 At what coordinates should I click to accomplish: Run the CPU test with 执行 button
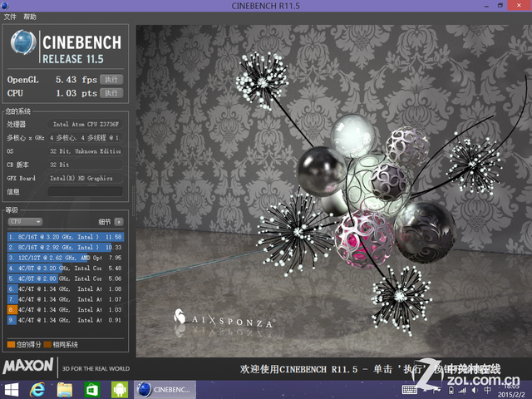pos(111,93)
